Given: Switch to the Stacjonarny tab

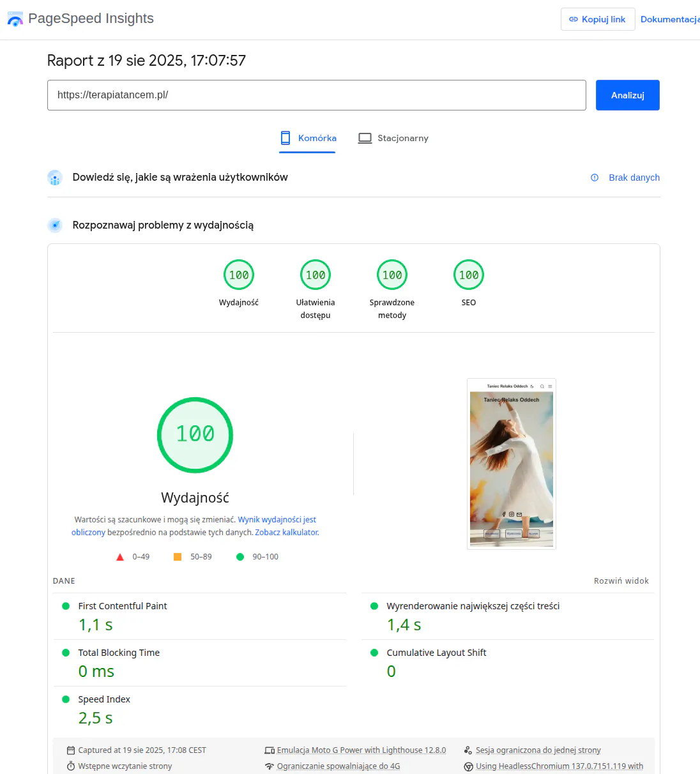Looking at the screenshot, I should [x=393, y=138].
